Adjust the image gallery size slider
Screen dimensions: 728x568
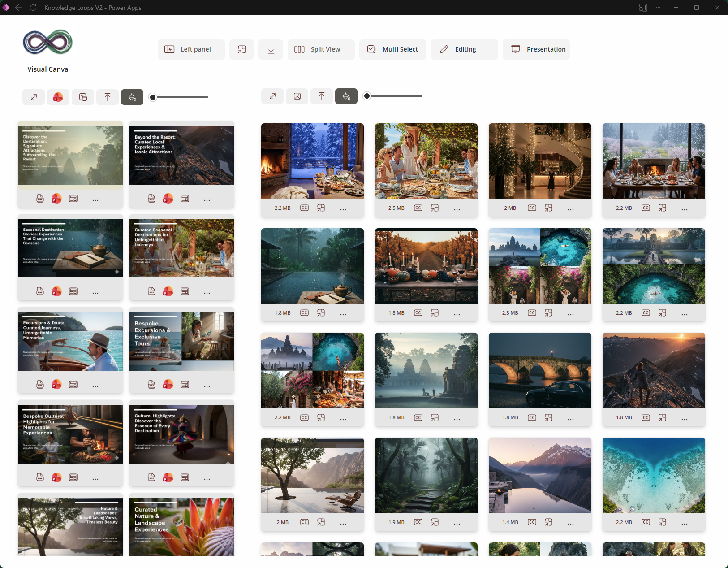tap(393, 96)
